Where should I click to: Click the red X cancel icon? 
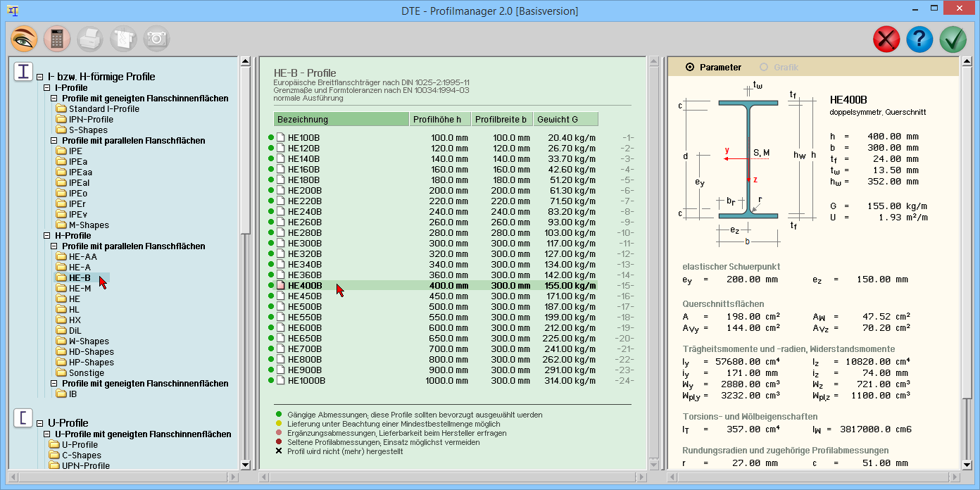click(886, 39)
